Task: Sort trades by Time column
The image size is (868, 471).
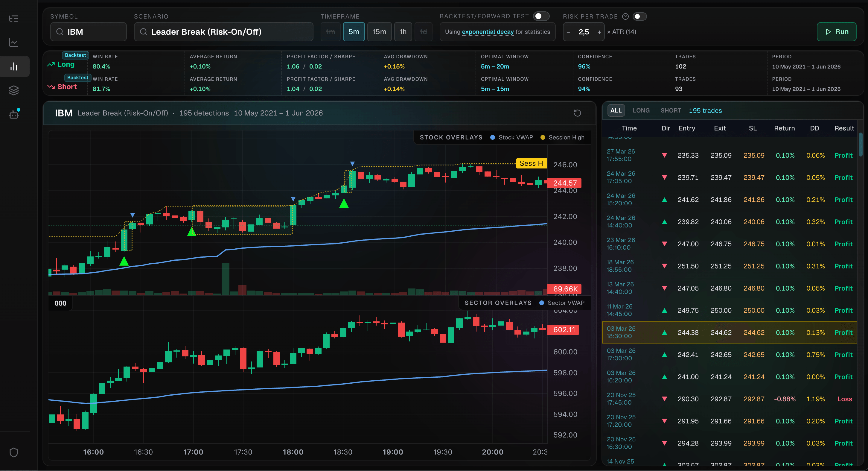Action: pos(629,128)
